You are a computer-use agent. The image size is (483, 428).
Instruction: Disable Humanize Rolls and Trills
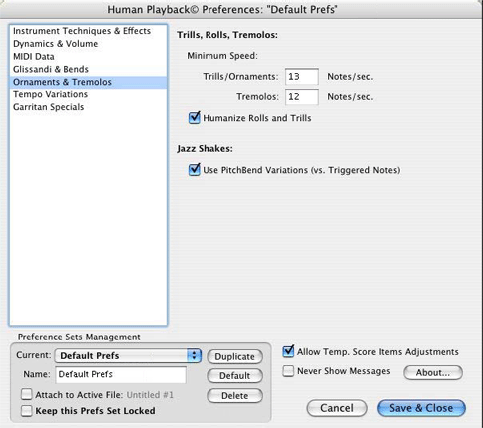(x=195, y=118)
